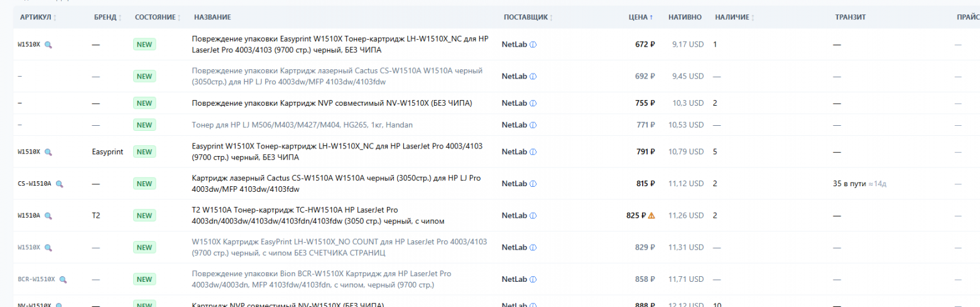Click magnifier icon next to W1510A article
This screenshot has width=980, height=307.
point(48,216)
